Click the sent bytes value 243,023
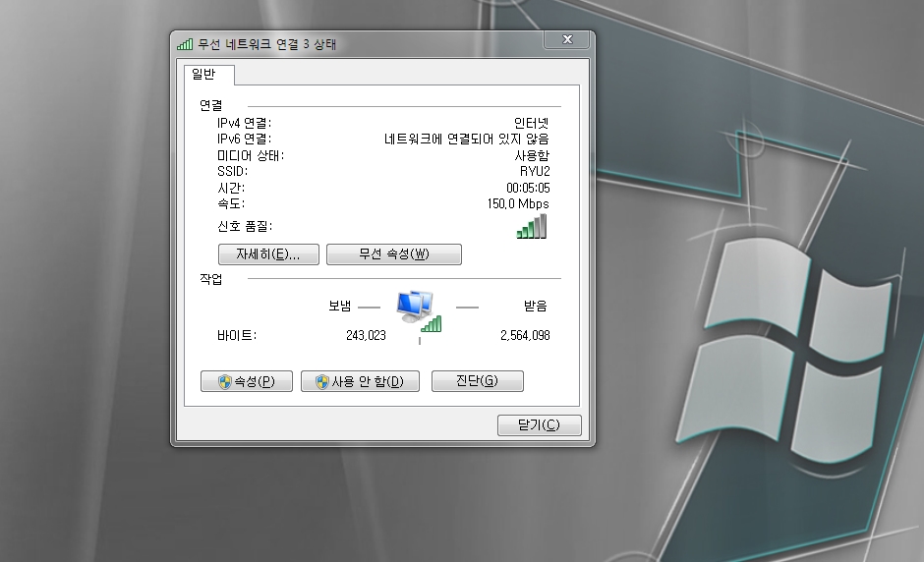924x562 pixels. (x=366, y=335)
